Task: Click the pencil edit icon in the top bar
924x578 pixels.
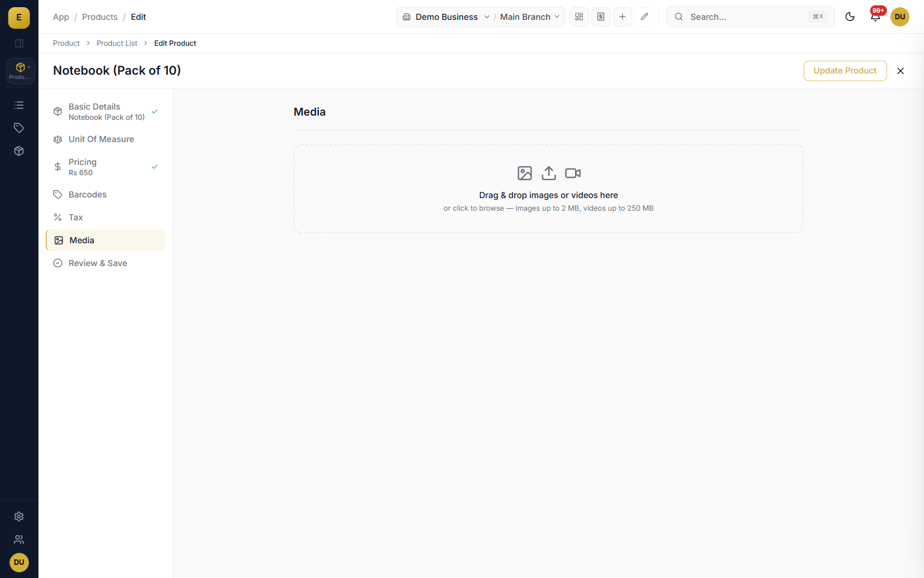Action: pyautogui.click(x=644, y=17)
